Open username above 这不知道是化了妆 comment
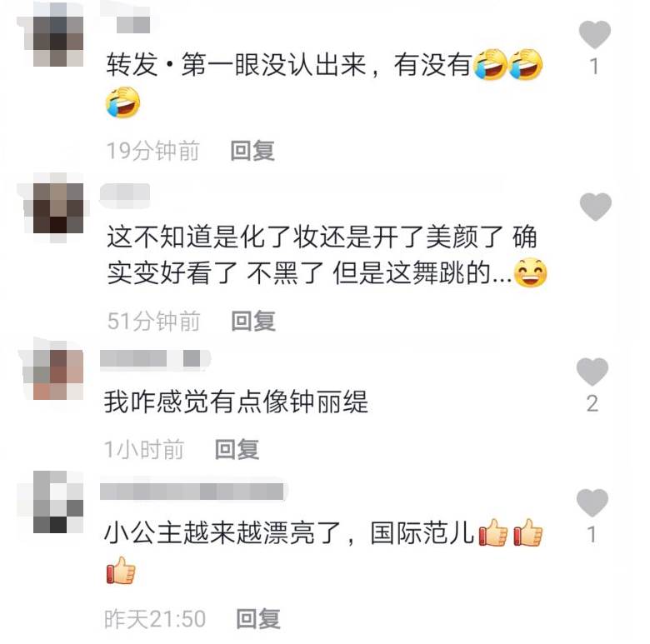This screenshot has height=644, width=650. click(x=125, y=195)
